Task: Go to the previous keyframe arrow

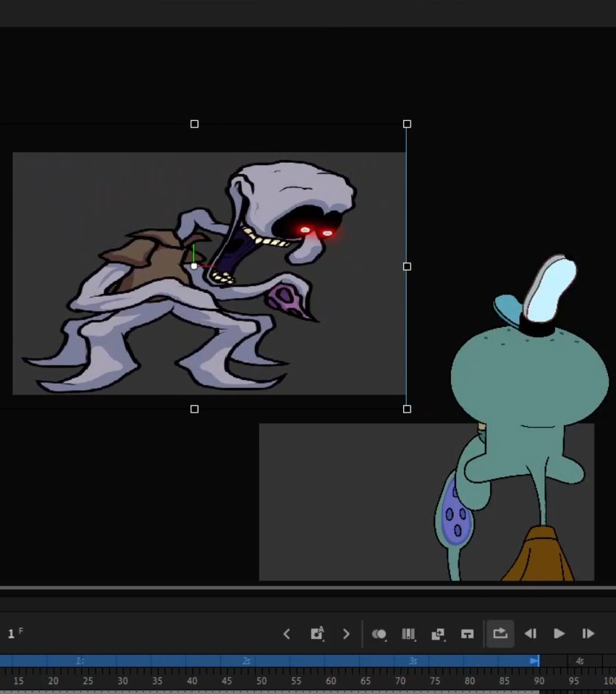Action: click(287, 634)
